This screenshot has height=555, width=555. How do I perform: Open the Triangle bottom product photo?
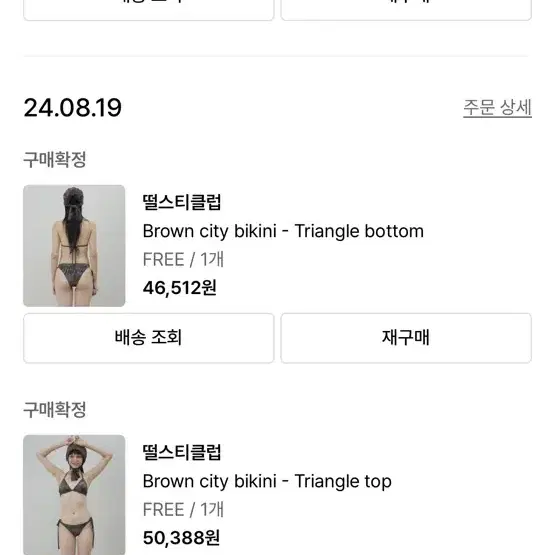tap(74, 246)
